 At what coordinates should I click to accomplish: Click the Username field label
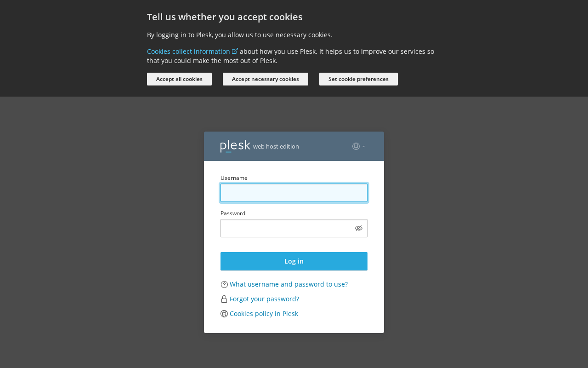[x=234, y=178]
